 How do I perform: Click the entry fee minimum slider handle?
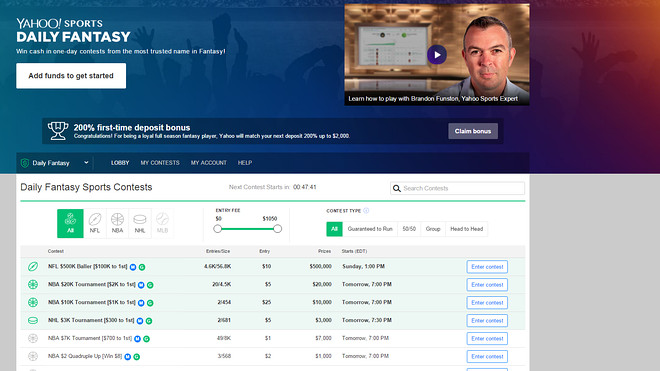[x=217, y=229]
